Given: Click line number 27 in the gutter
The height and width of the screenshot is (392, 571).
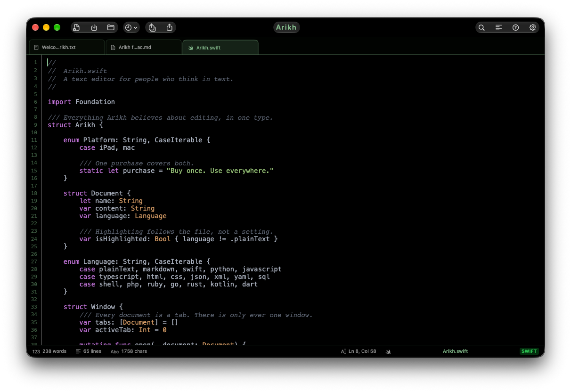Looking at the screenshot, I should (x=34, y=261).
